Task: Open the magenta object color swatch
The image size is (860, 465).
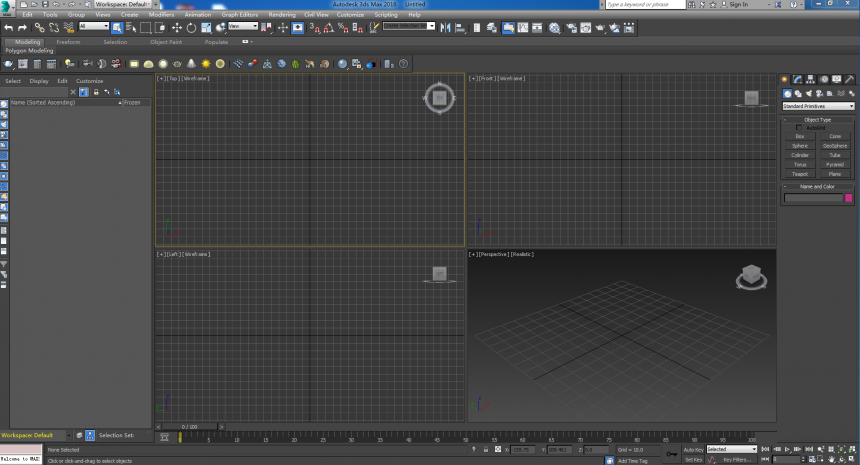Action: coord(848,198)
